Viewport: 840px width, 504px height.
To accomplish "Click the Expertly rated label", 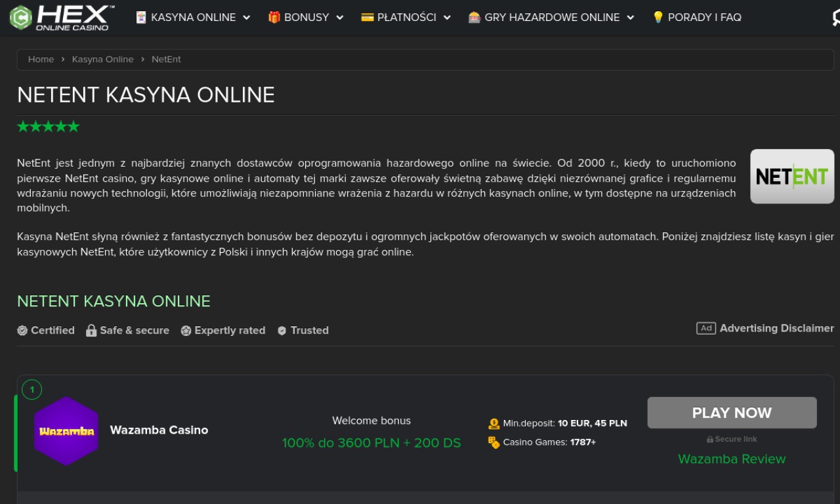I will coord(230,331).
